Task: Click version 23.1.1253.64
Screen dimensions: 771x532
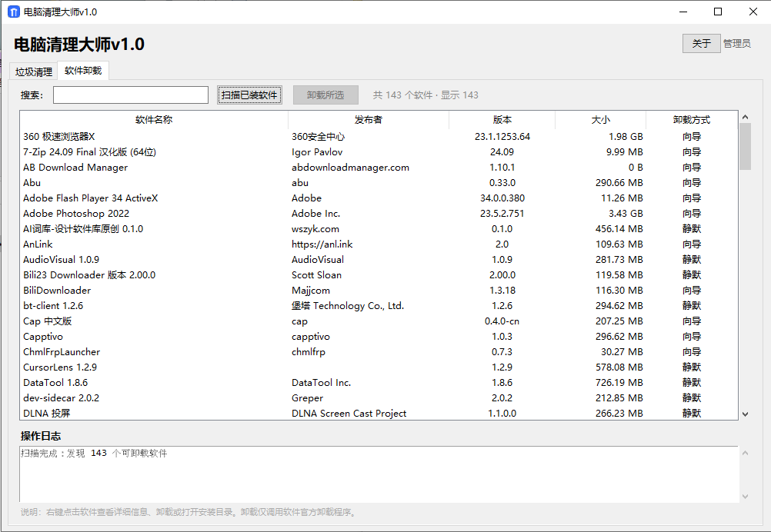Action: pos(502,137)
